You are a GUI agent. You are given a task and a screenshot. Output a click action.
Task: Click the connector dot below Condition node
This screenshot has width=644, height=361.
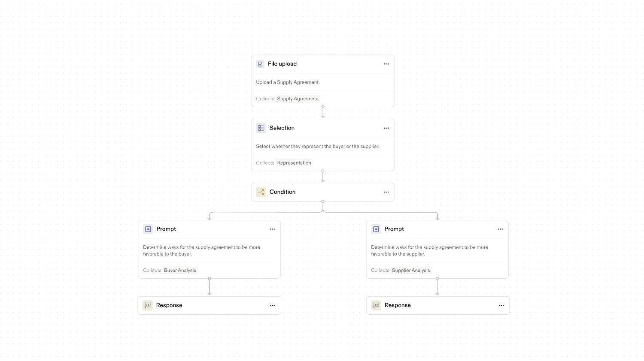tap(323, 202)
